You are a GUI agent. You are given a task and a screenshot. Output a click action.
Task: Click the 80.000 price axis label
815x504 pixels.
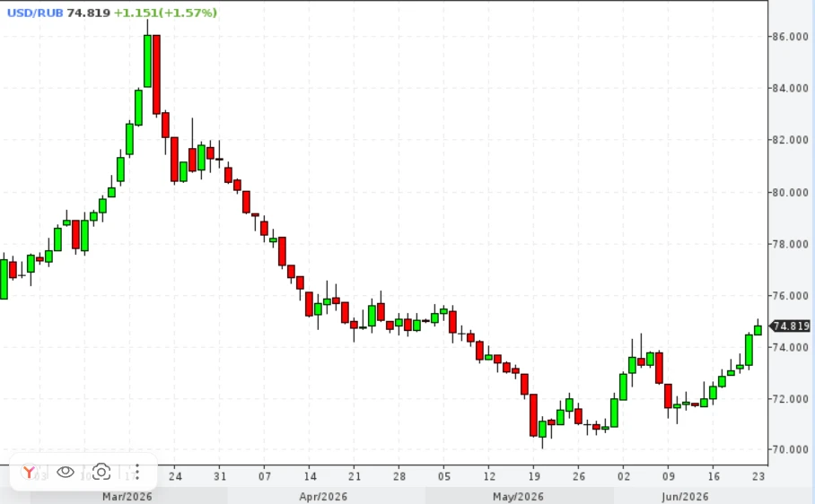click(791, 193)
